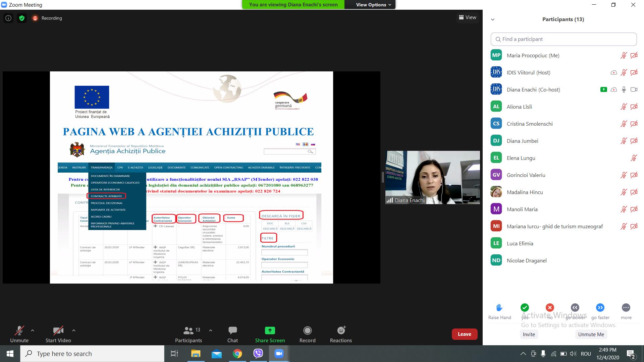This screenshot has height=362, width=644.
Task: Expand audio options arrow next to Unmute
Action: click(33, 330)
